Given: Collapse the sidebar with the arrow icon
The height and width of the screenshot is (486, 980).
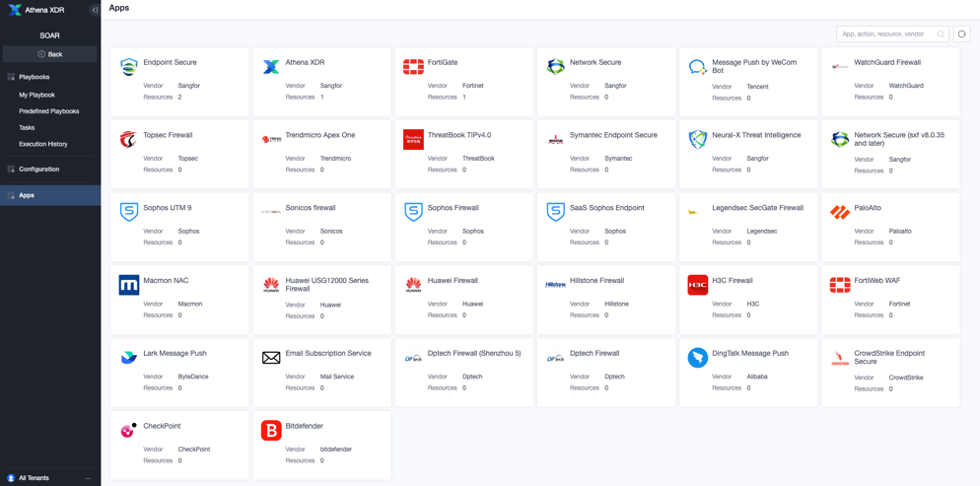Looking at the screenshot, I should pyautogui.click(x=94, y=10).
